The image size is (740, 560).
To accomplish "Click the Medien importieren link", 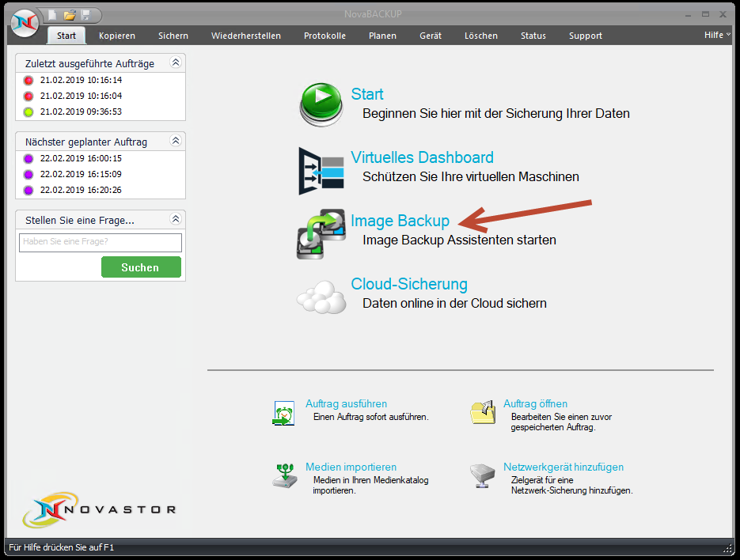I will [x=351, y=467].
